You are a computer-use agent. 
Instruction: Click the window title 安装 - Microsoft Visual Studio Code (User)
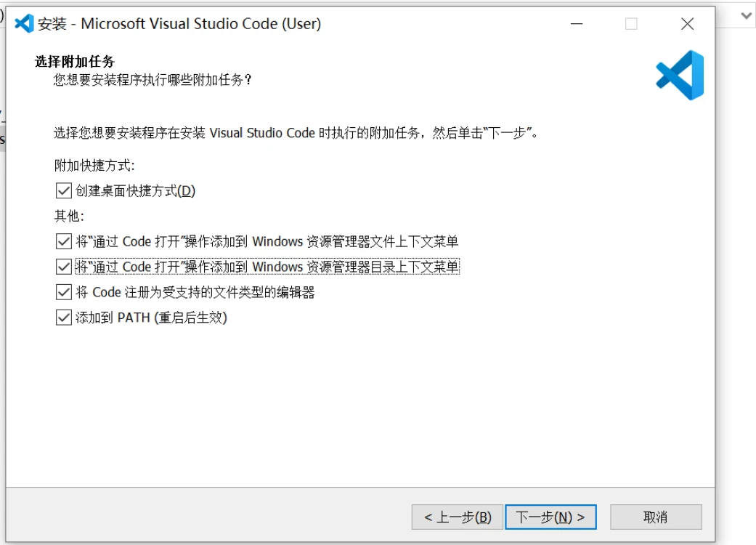(179, 24)
